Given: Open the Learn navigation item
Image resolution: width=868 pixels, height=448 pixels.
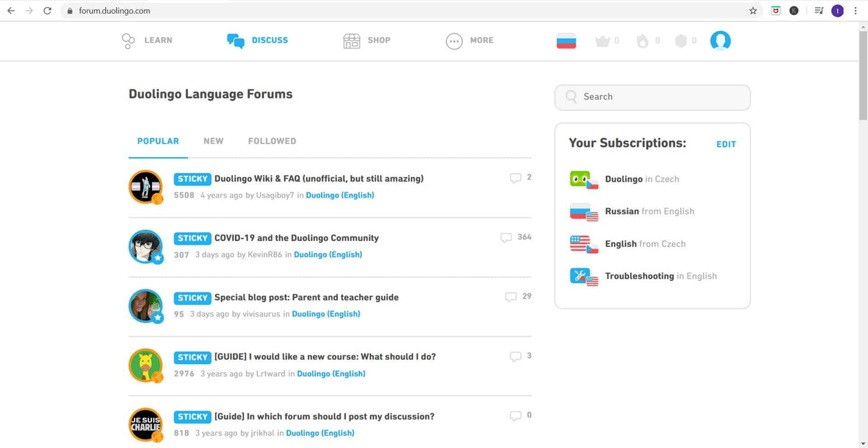Looking at the screenshot, I should [x=158, y=41].
